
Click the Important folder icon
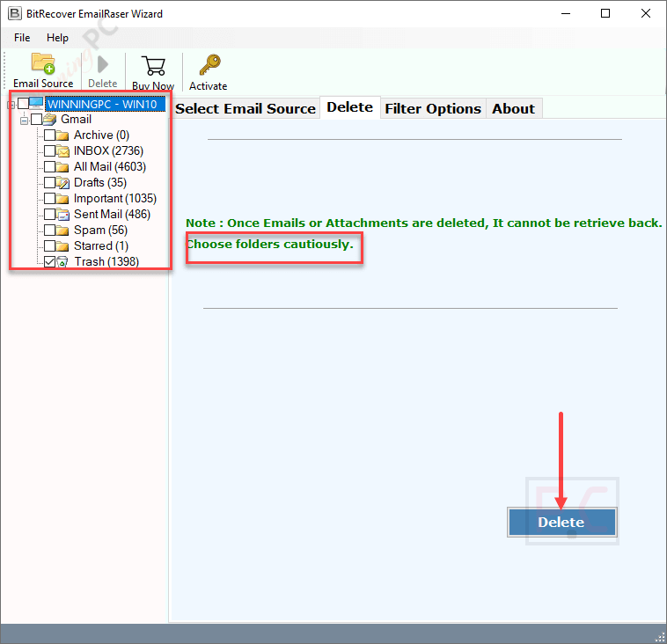click(62, 199)
